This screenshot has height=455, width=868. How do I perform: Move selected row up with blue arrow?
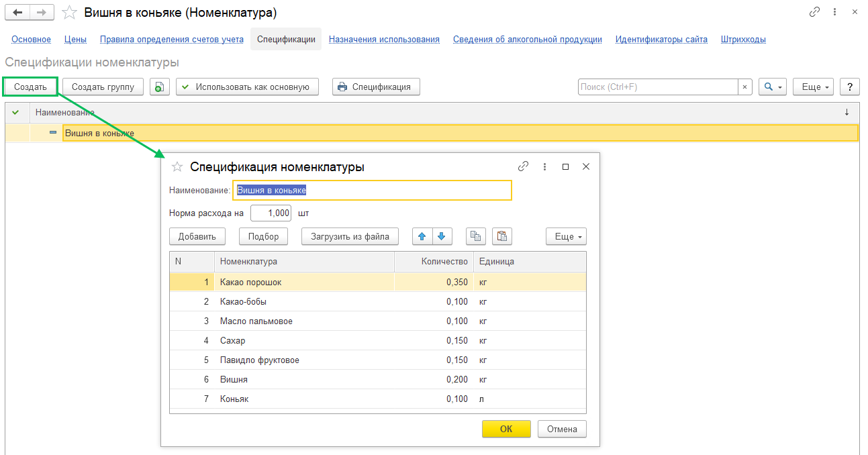coord(422,236)
